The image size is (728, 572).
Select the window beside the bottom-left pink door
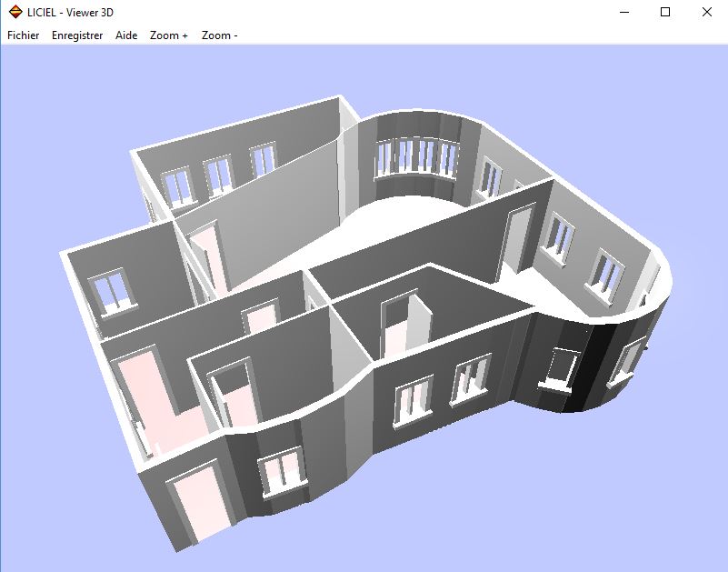280,471
